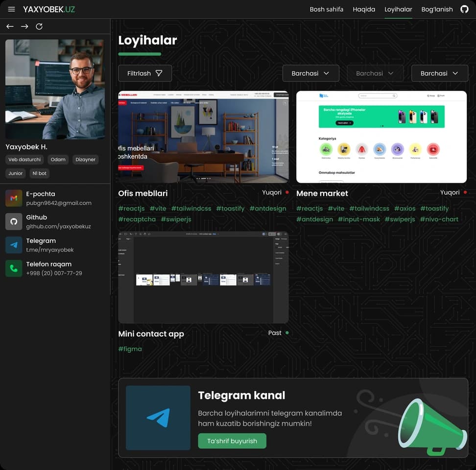Click the pubgn9642@gmail.com email address
The width and height of the screenshot is (476, 470).
point(59,203)
